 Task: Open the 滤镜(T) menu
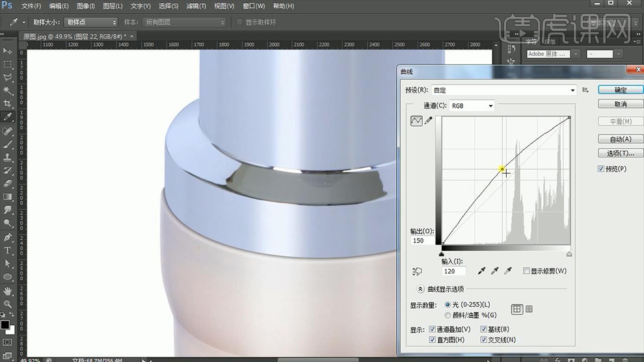[x=196, y=6]
